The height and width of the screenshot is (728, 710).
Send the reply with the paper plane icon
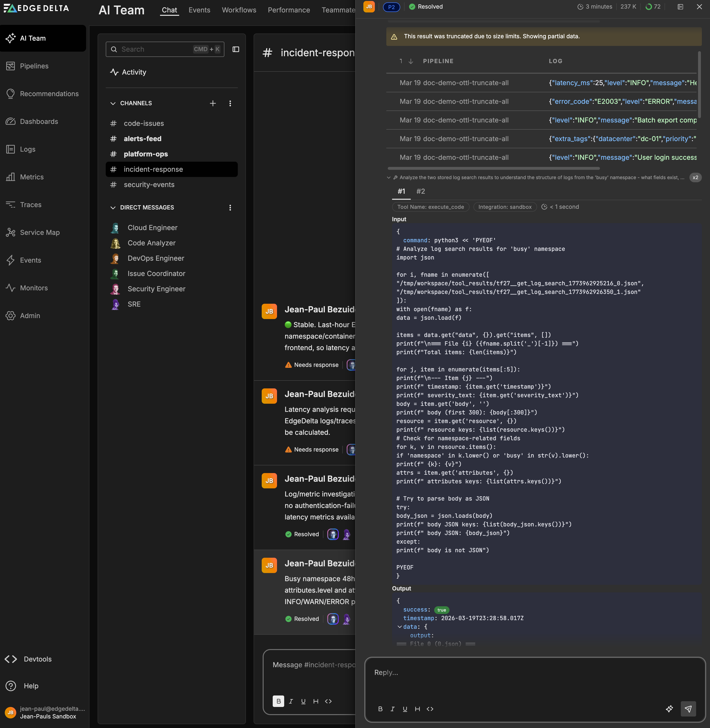[688, 709]
